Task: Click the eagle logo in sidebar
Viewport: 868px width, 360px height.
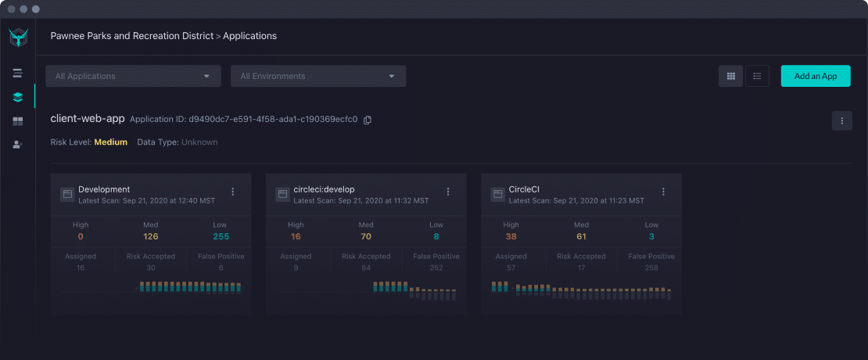Action: [x=18, y=37]
